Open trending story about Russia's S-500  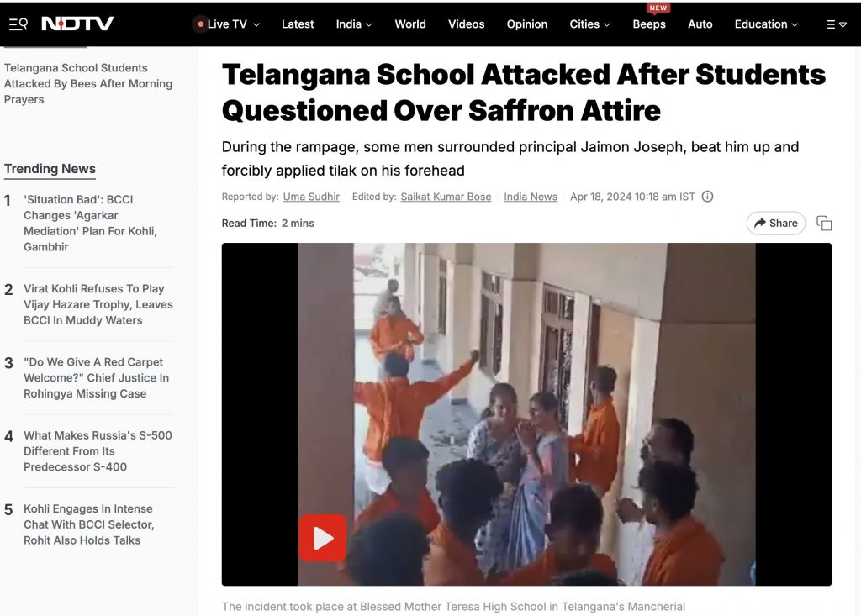point(98,451)
